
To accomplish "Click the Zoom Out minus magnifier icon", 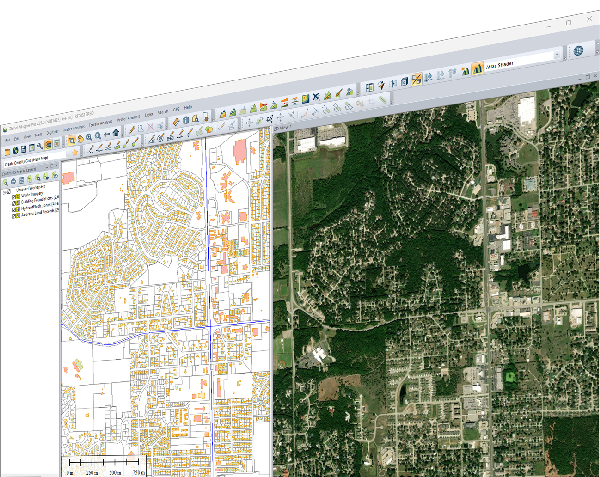I will [98, 135].
